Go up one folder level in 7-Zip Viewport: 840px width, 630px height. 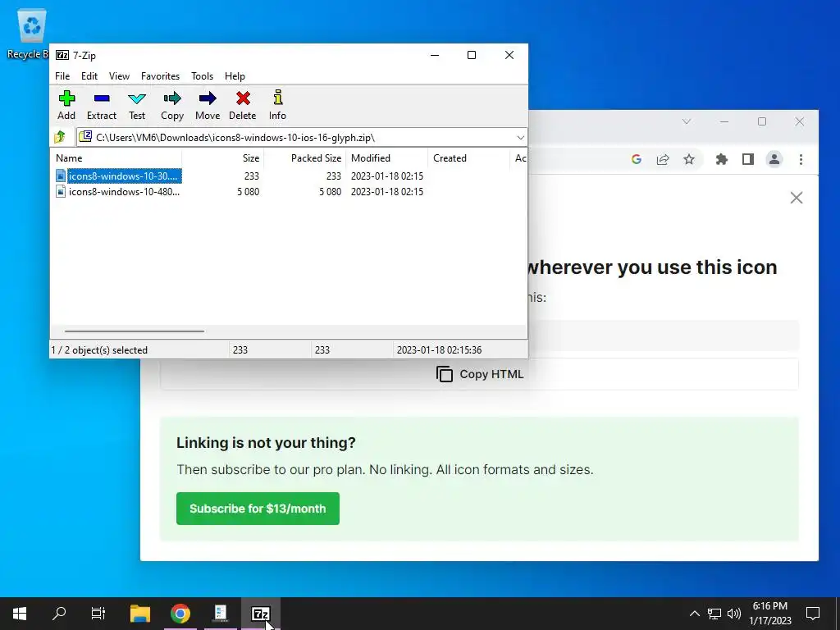(60, 137)
